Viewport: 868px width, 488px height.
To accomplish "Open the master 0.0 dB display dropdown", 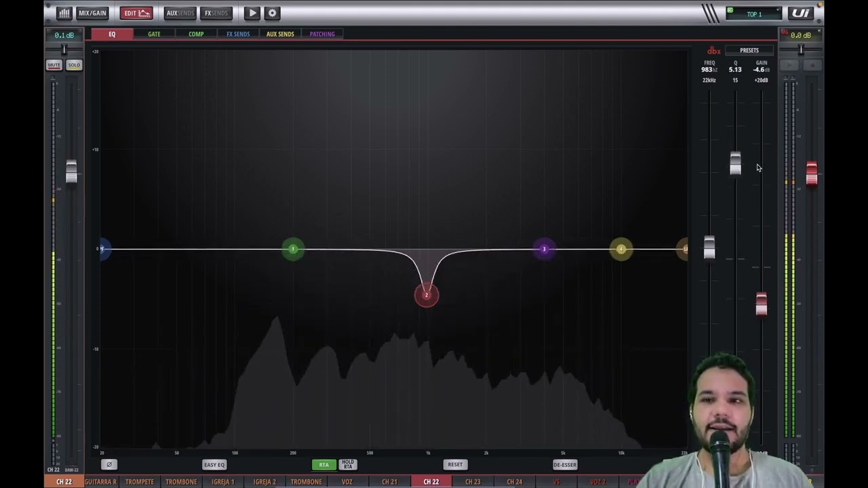I will click(x=801, y=35).
